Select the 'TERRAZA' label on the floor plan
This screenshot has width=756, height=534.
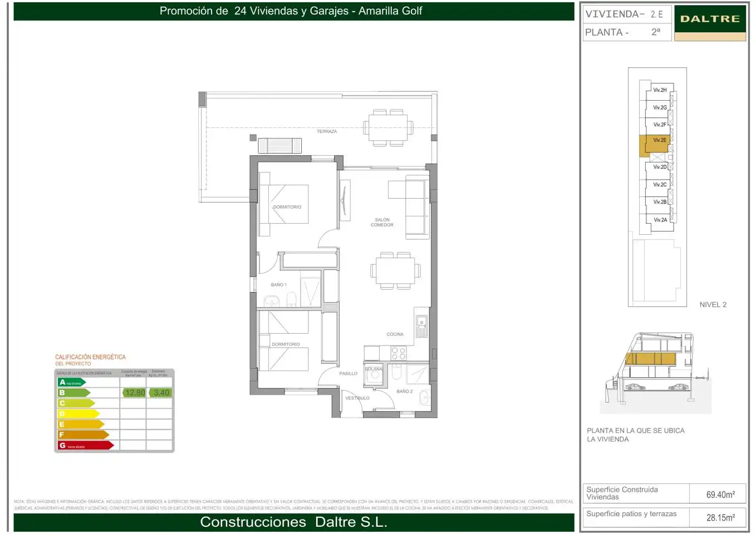327,131
